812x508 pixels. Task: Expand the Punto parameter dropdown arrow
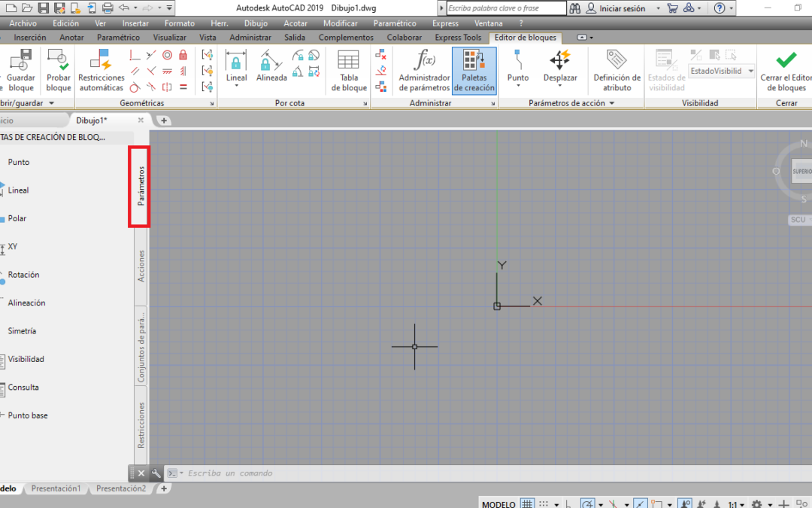pos(518,86)
